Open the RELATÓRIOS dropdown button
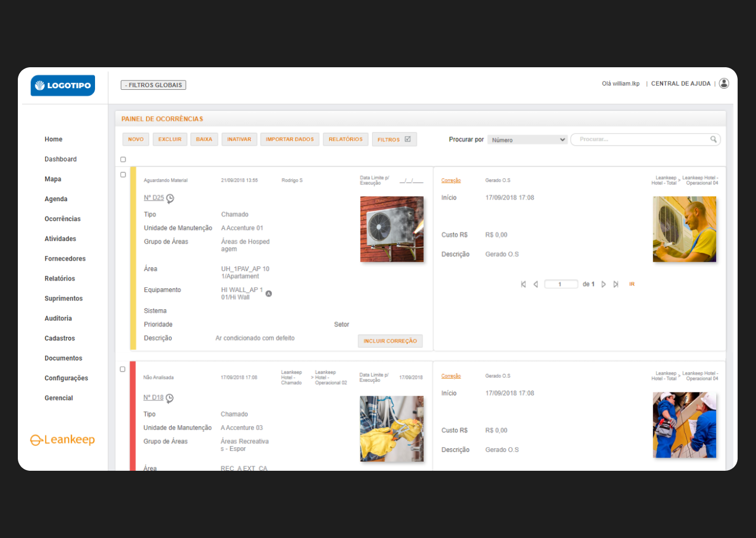This screenshot has width=756, height=538. 345,139
